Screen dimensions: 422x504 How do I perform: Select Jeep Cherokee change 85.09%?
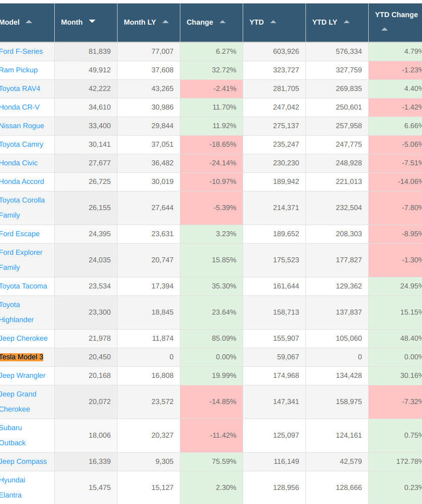(224, 339)
